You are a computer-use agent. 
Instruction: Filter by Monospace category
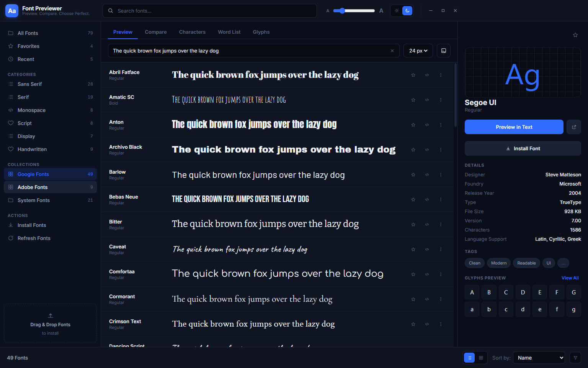click(x=50, y=110)
